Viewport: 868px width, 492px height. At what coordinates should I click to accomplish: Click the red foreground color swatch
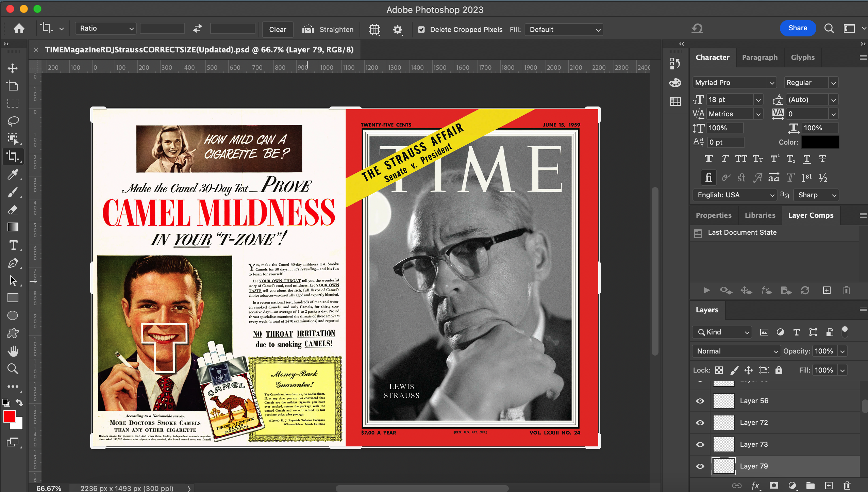tap(10, 416)
